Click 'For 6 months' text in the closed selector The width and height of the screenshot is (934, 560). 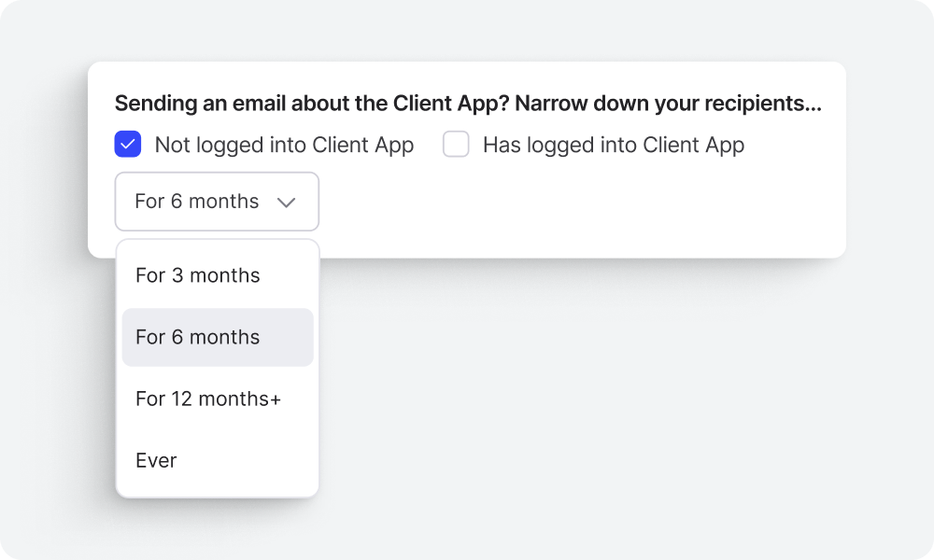point(197,202)
